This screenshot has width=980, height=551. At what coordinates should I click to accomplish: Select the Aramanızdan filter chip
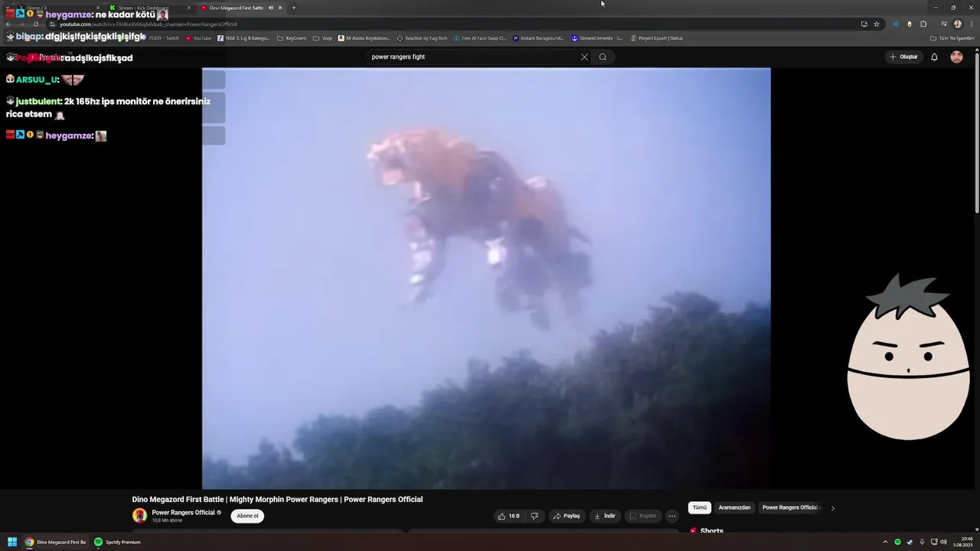tap(735, 507)
